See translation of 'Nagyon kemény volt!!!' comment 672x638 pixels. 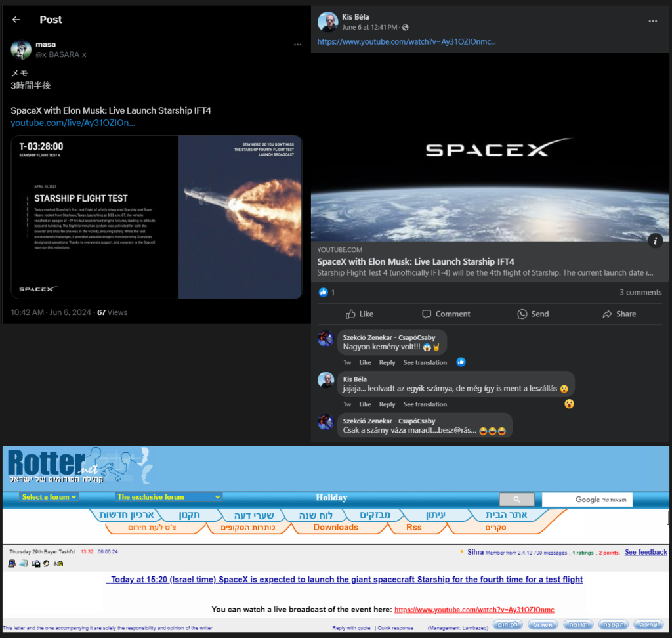[425, 363]
